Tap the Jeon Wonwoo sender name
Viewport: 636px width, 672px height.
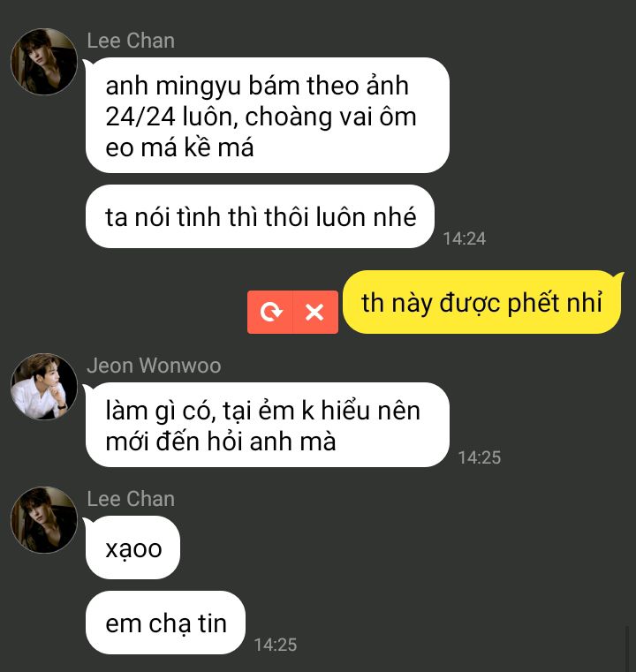(x=154, y=366)
